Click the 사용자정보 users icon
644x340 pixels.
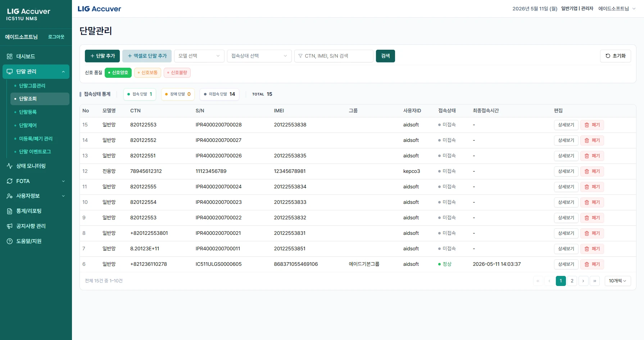pos(10,196)
